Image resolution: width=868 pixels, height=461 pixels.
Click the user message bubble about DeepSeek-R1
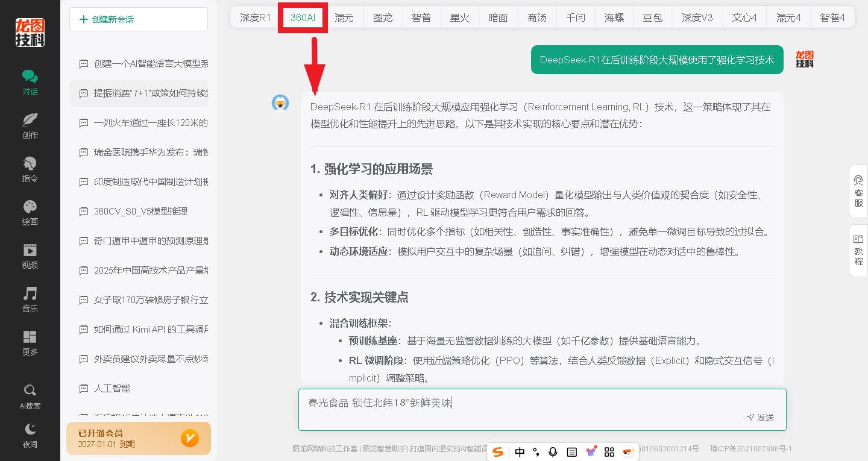(657, 60)
